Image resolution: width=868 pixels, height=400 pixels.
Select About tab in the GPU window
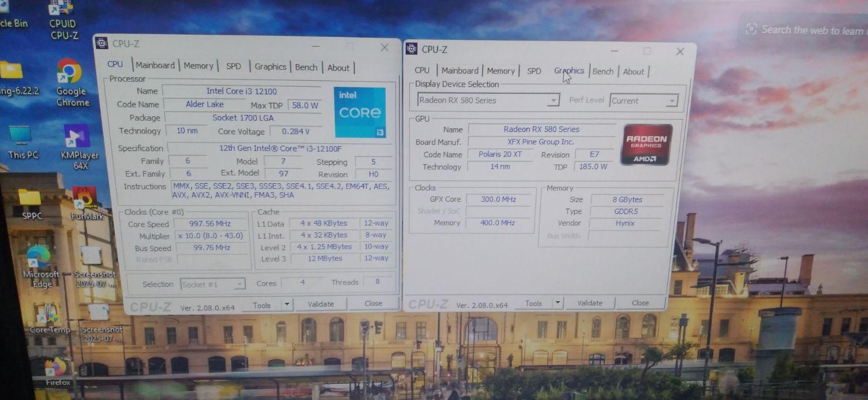point(634,72)
